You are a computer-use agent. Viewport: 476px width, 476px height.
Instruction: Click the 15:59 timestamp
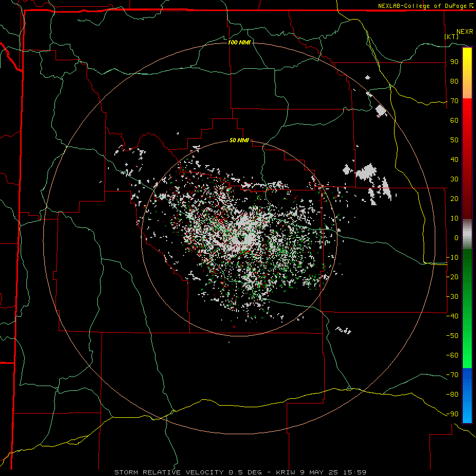354,472
